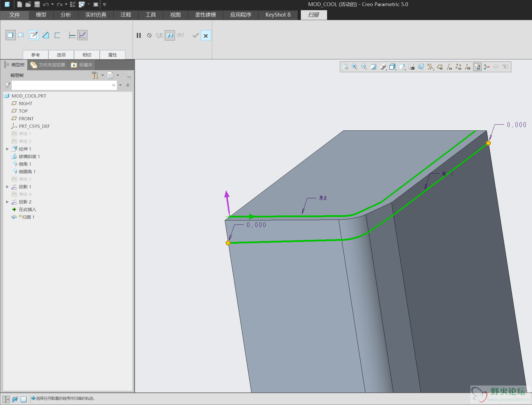Viewport: 532px width, 405px height.
Task: Select the variable section sweep icon
Action: (x=82, y=35)
